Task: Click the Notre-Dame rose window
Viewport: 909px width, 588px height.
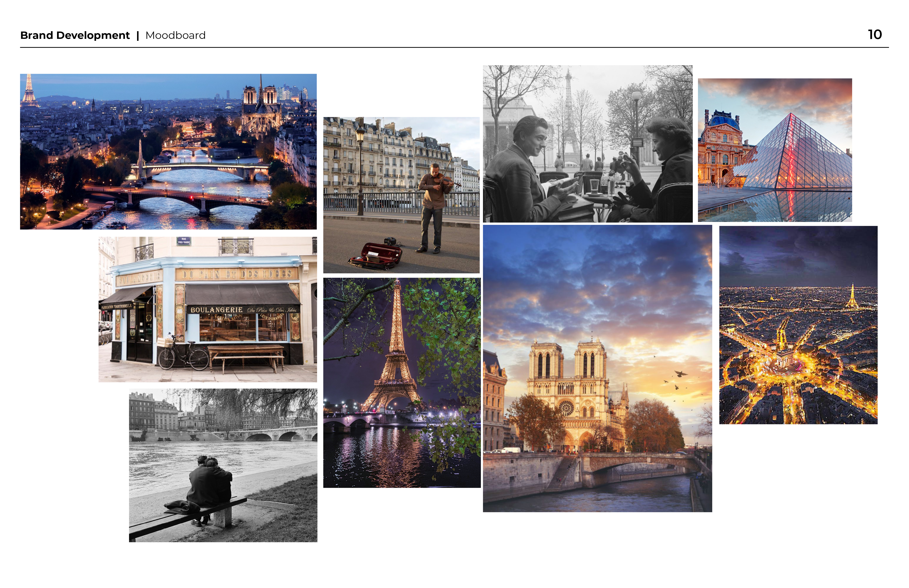Action: (x=566, y=408)
